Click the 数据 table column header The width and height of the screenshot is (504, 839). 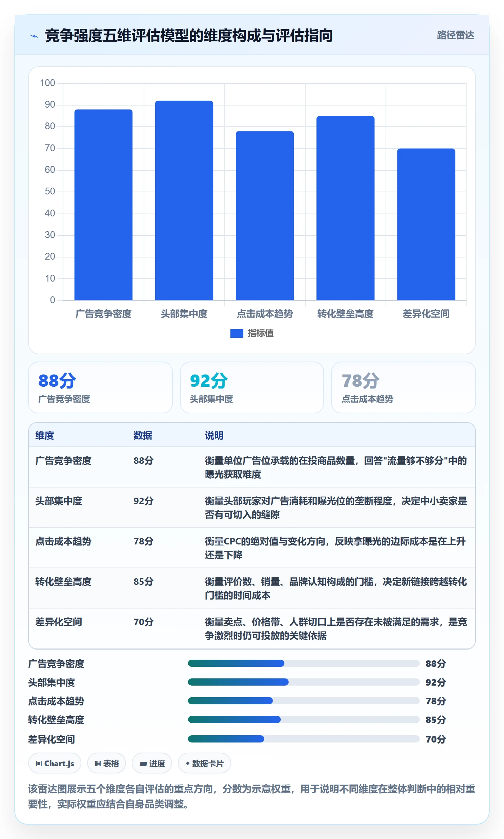[143, 436]
